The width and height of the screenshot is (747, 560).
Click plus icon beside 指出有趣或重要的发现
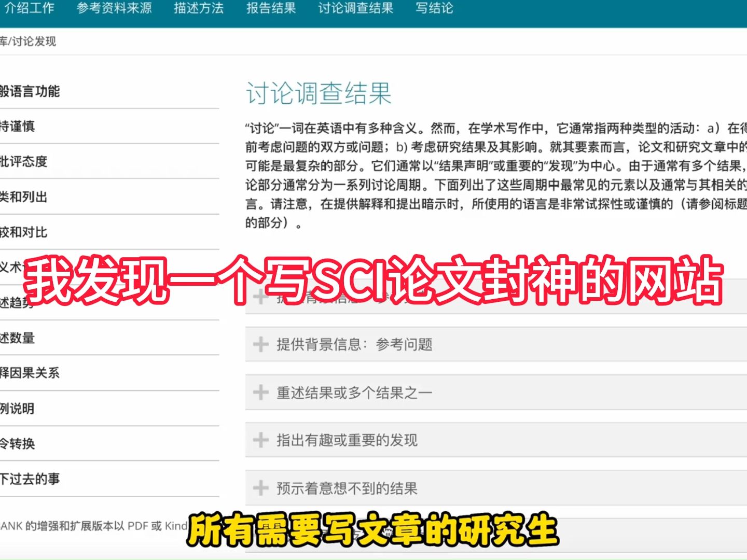[260, 440]
